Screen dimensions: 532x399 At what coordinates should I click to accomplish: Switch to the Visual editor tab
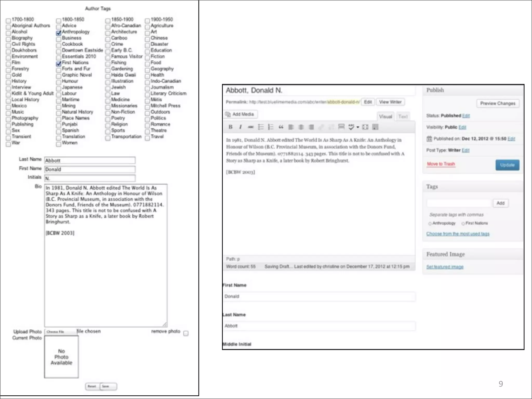coord(385,117)
